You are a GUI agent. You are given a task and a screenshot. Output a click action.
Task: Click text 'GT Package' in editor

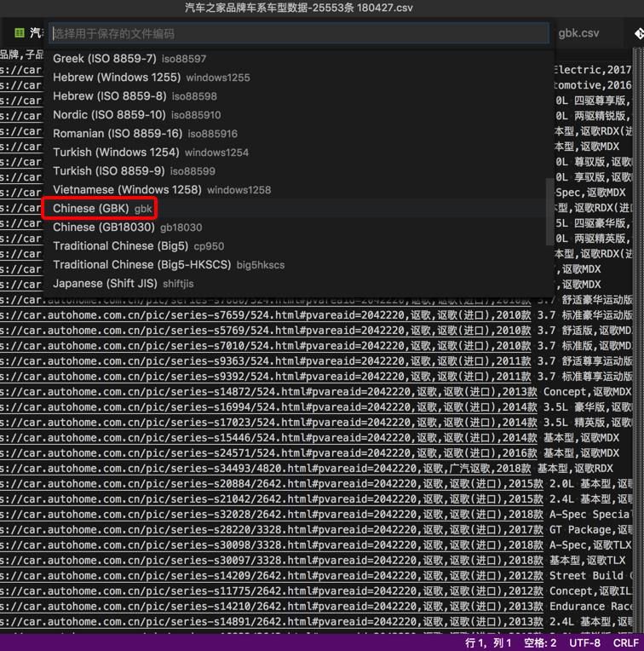(580, 530)
